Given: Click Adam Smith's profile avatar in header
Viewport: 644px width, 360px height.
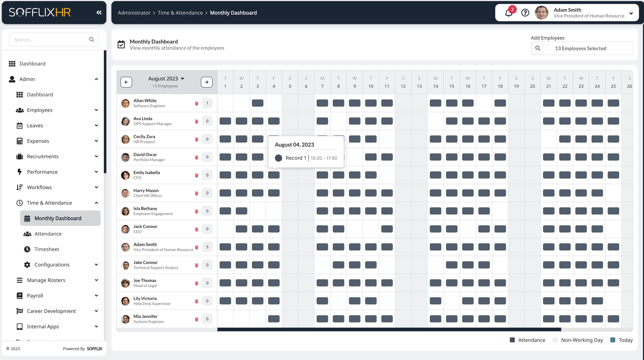Looking at the screenshot, I should (x=541, y=13).
